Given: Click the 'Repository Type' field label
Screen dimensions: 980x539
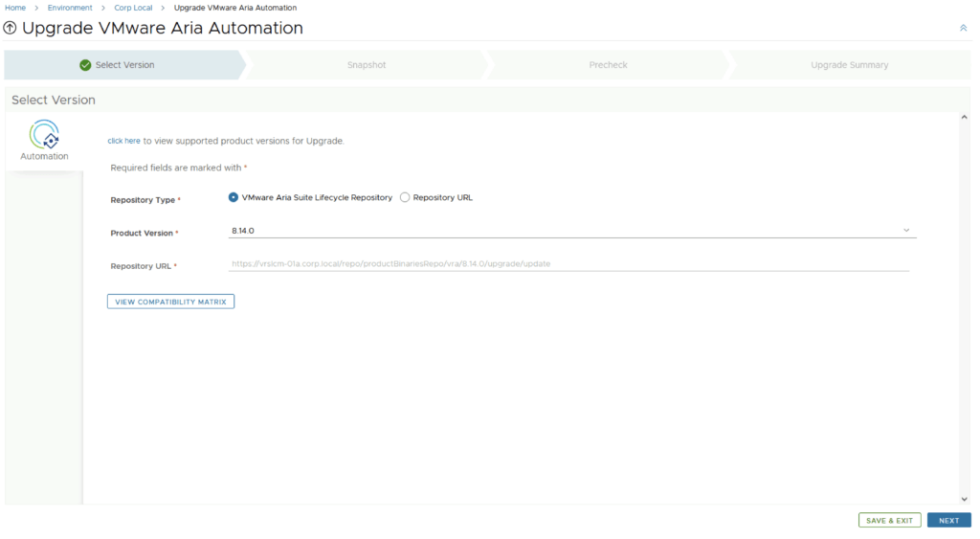Looking at the screenshot, I should pos(143,200).
